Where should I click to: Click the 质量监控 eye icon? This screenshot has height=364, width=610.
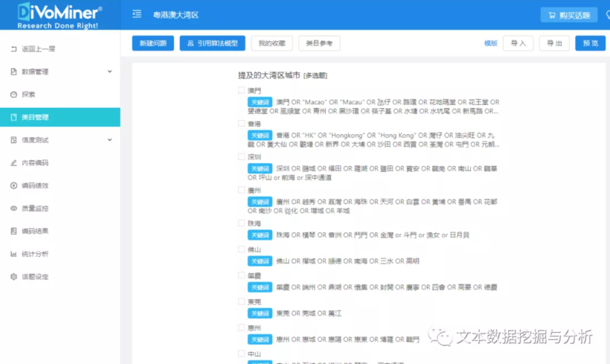point(14,209)
